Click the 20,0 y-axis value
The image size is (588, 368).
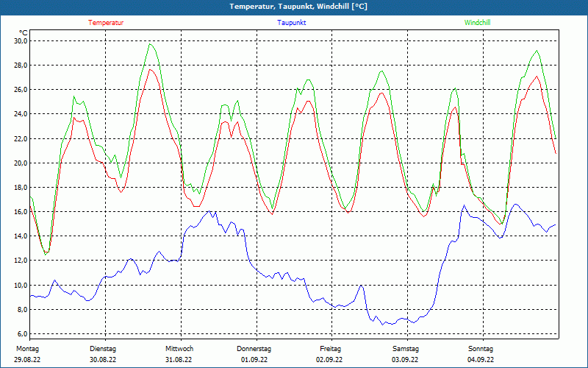[x=21, y=163]
